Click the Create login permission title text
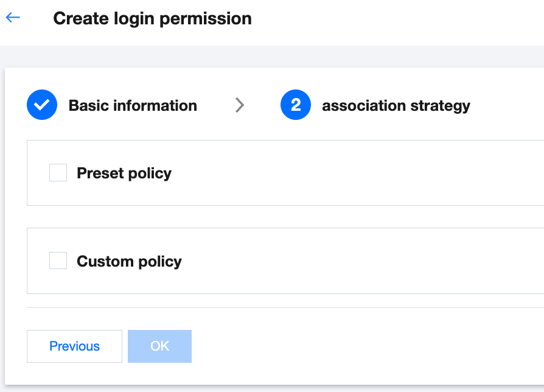The width and height of the screenshot is (544, 392). click(152, 18)
